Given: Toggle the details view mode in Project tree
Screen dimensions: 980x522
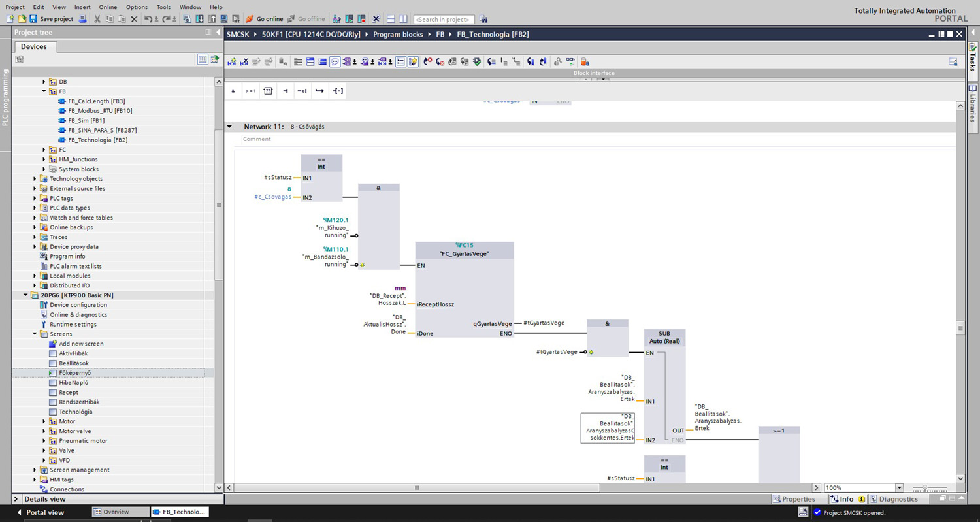Looking at the screenshot, I should coord(203,59).
